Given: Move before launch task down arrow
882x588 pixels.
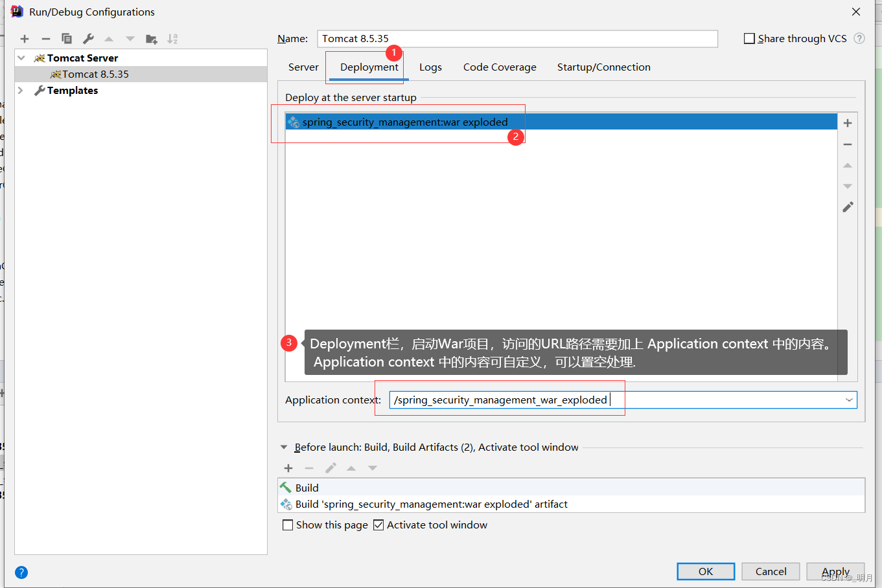Looking at the screenshot, I should (x=373, y=468).
